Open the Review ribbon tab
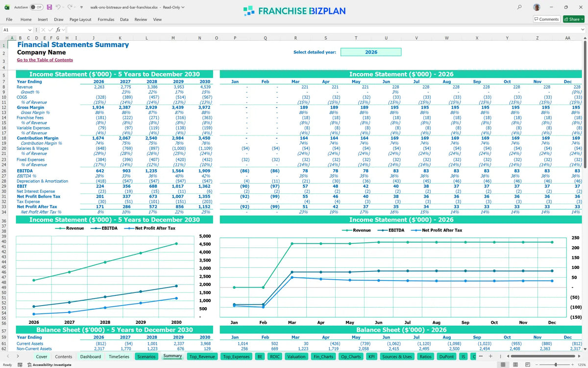The width and height of the screenshot is (588, 368). tap(141, 19)
